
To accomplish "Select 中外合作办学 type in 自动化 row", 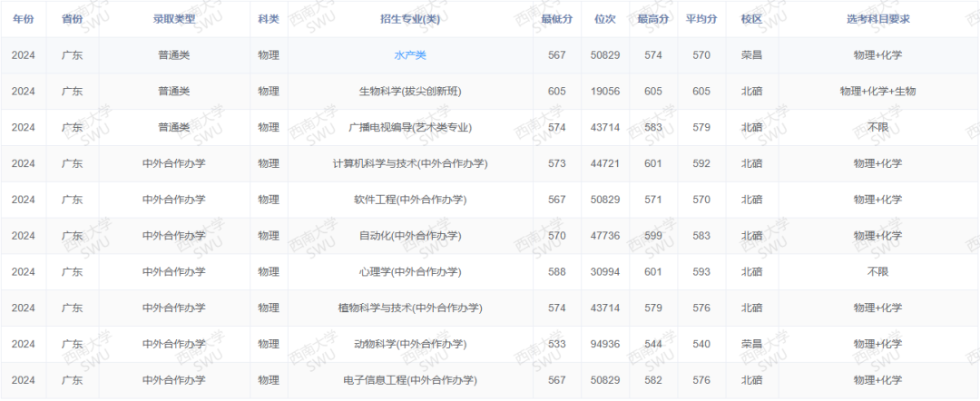I will click(x=173, y=236).
